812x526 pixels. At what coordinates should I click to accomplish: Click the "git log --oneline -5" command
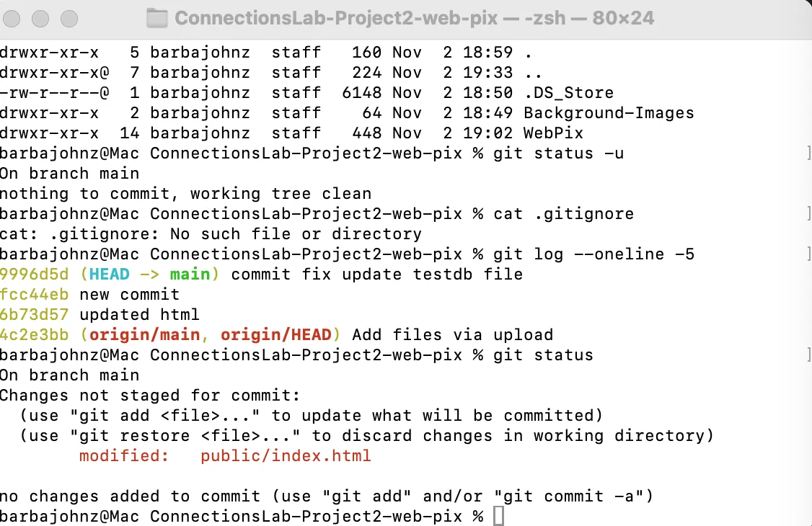point(593,254)
